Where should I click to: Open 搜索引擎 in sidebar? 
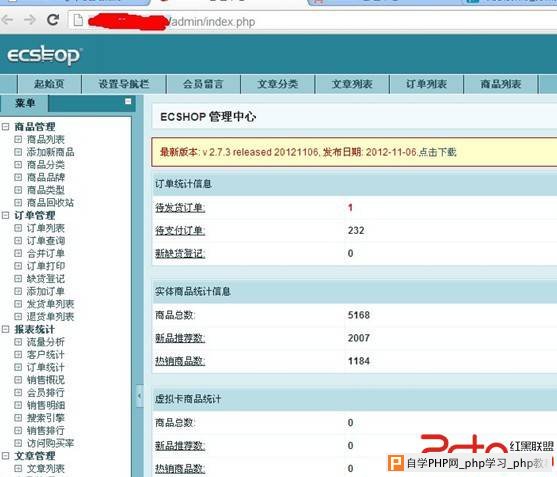click(x=45, y=418)
